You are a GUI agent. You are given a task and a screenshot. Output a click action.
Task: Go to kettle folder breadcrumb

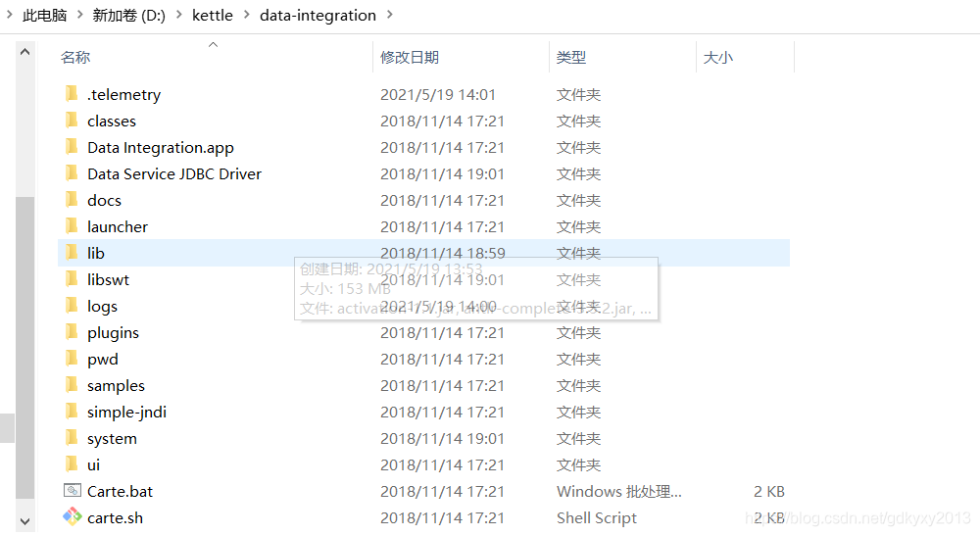pos(213,15)
